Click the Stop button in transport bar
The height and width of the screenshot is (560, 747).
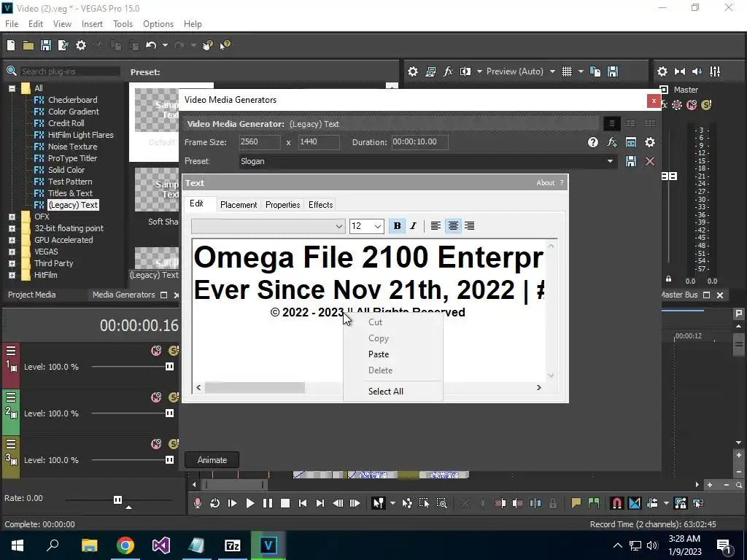(285, 503)
